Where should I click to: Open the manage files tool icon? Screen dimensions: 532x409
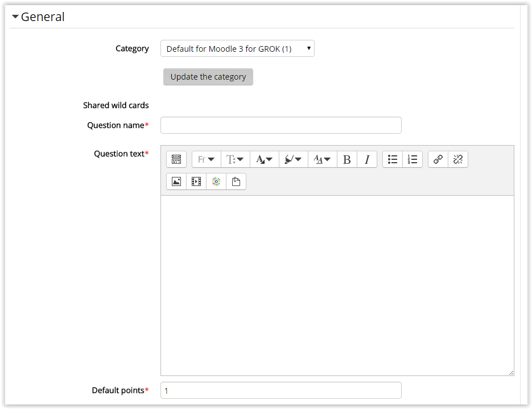click(236, 181)
